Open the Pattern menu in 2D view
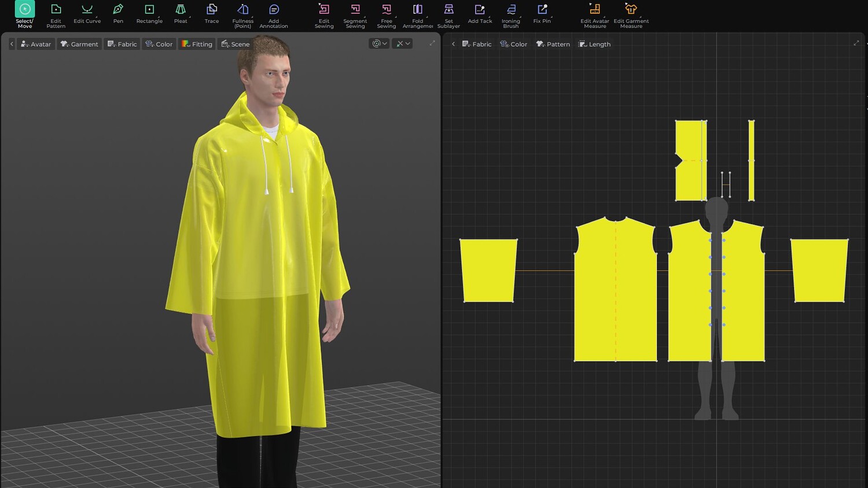Viewport: 868px width, 488px height. [553, 44]
